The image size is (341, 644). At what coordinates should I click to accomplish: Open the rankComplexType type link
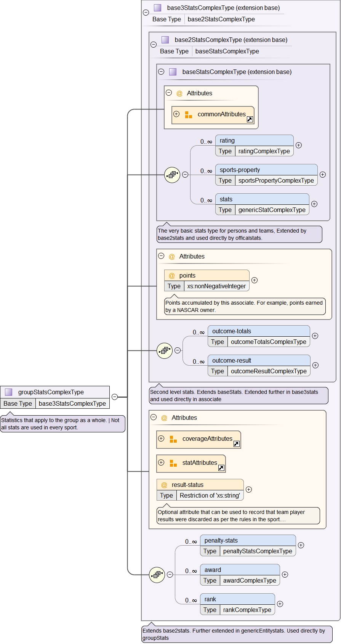[247, 610]
